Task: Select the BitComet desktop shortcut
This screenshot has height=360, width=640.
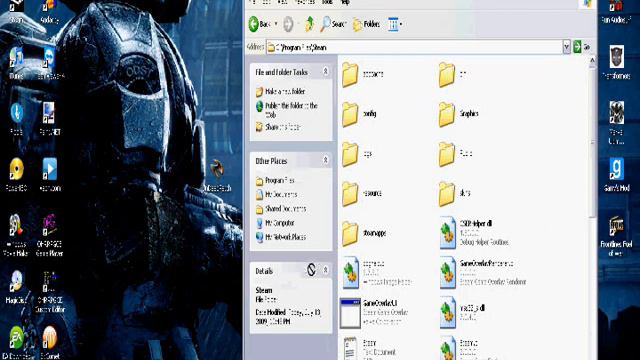Action: point(49,343)
